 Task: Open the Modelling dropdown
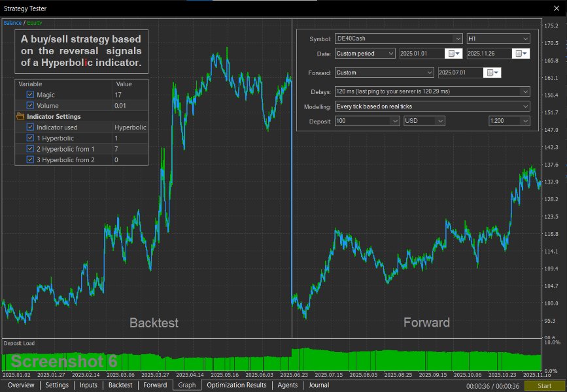coord(432,106)
